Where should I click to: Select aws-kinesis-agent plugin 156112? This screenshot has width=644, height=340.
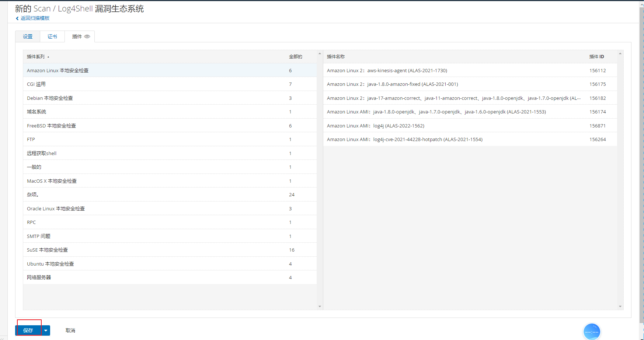pyautogui.click(x=387, y=71)
